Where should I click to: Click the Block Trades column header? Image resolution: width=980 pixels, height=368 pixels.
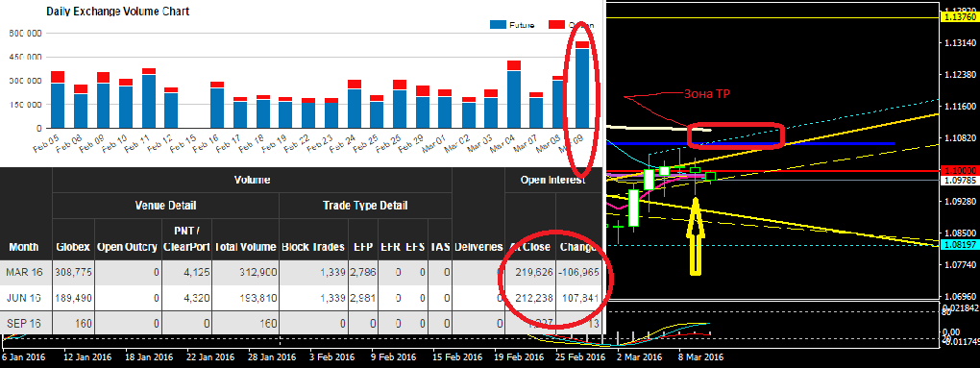click(x=314, y=247)
